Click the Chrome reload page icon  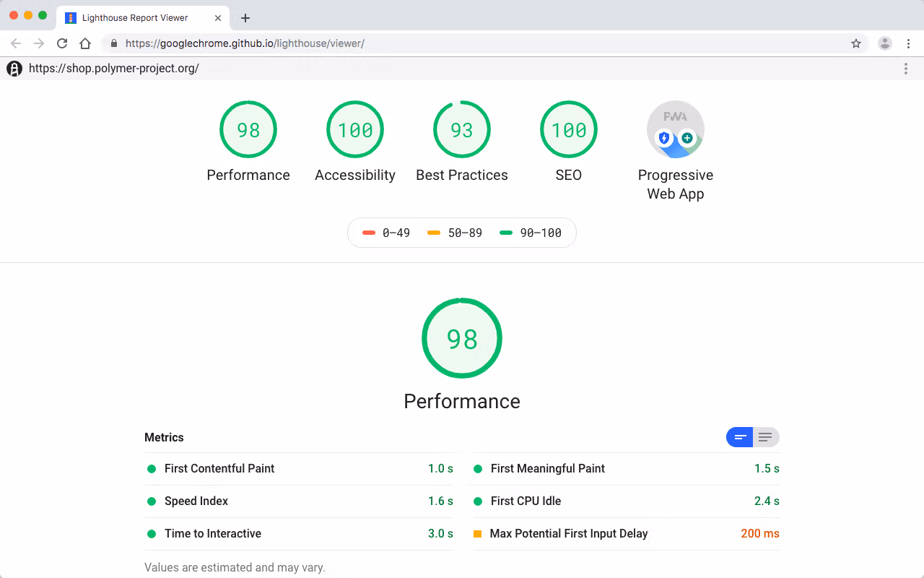click(62, 43)
